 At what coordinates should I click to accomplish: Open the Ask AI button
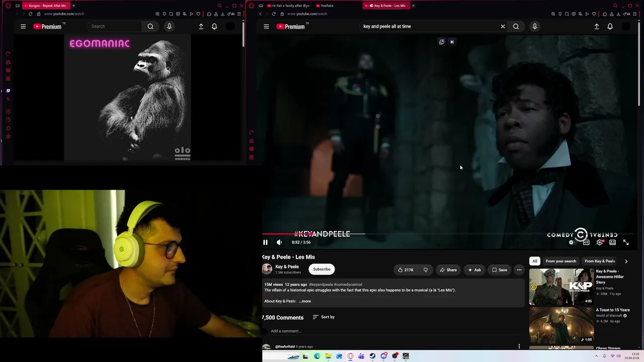474,270
